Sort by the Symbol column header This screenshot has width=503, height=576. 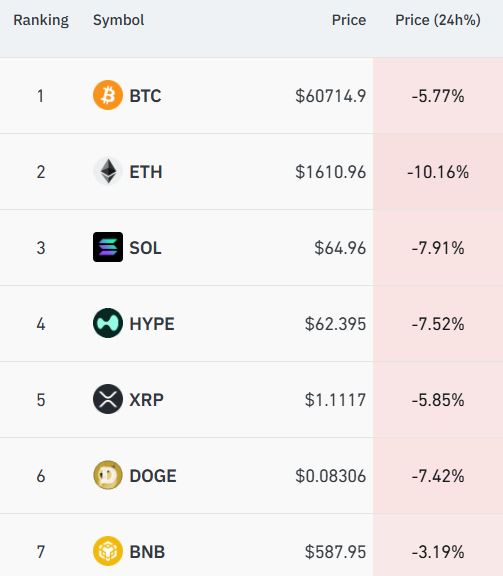coord(118,20)
